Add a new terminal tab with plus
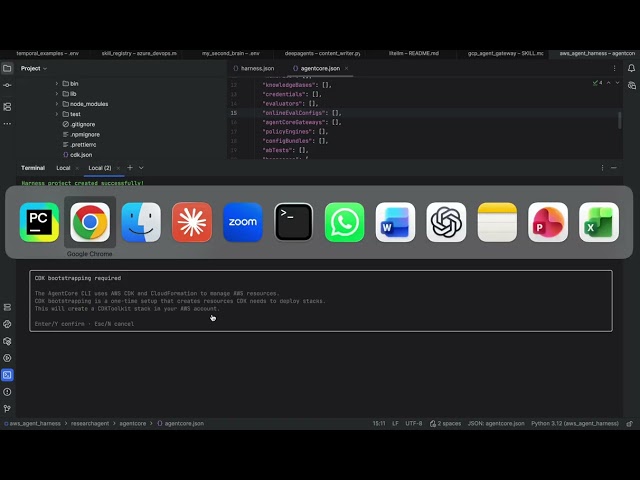The image size is (640, 480). tap(130, 168)
